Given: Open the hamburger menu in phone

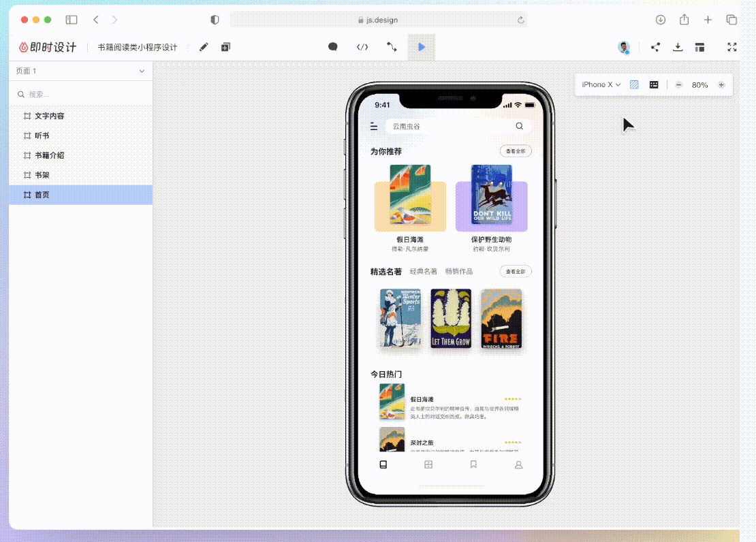Looking at the screenshot, I should [374, 127].
